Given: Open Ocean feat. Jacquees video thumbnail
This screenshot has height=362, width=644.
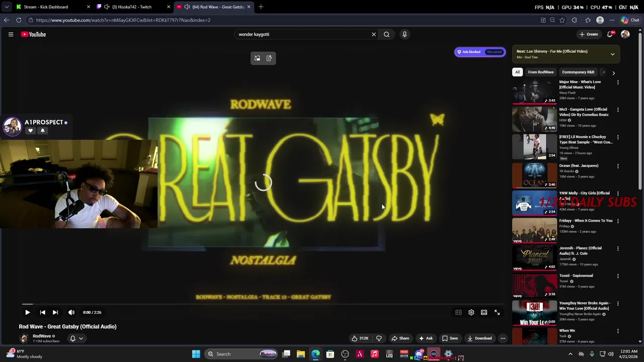Looking at the screenshot, I should click(534, 175).
